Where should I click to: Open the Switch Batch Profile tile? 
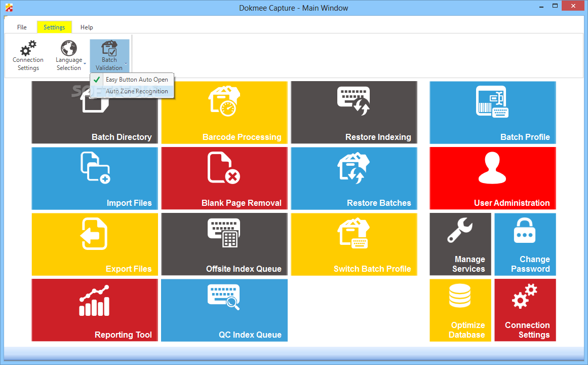tap(354, 244)
